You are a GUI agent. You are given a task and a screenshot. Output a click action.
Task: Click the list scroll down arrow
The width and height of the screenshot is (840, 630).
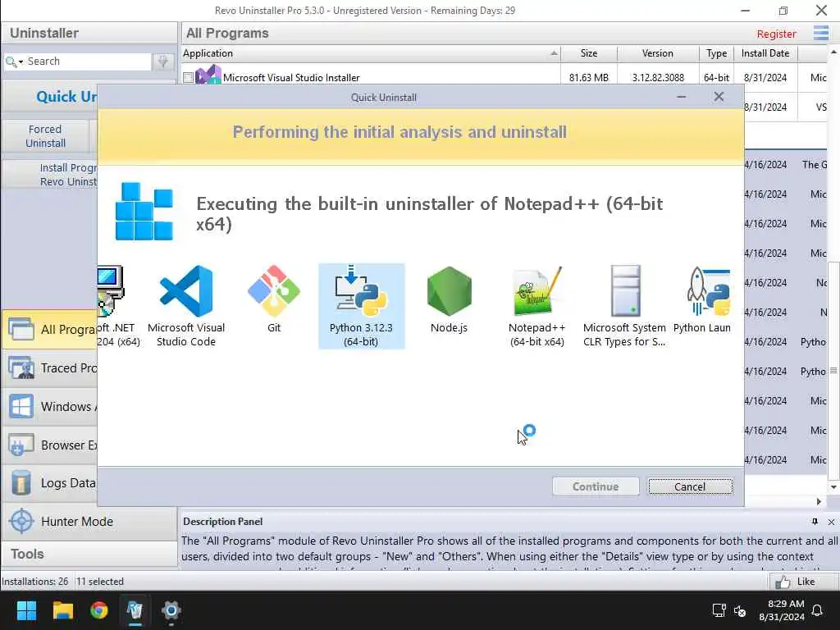[x=833, y=487]
